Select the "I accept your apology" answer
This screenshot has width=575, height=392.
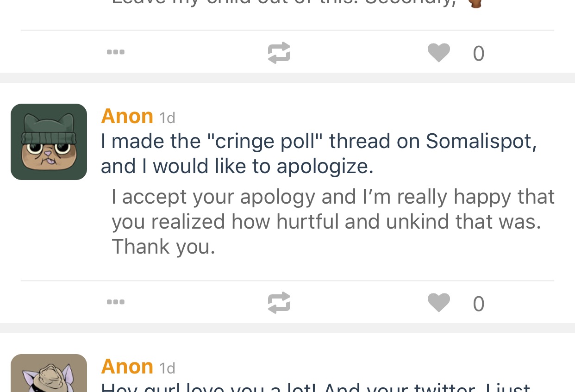pos(333,221)
